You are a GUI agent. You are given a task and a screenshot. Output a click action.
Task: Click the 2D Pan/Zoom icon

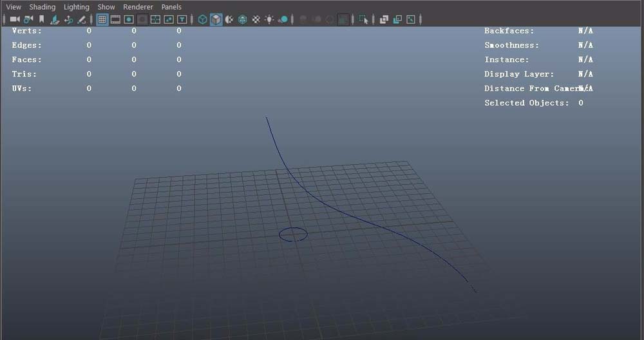coord(69,19)
